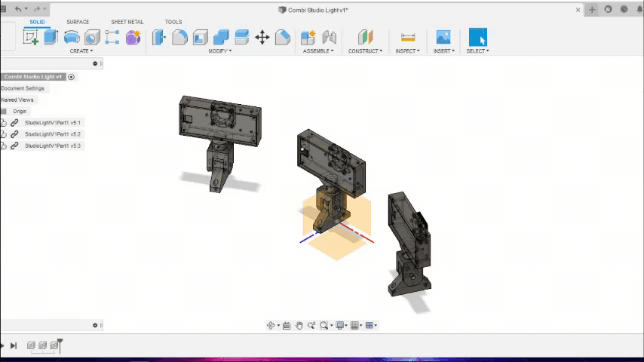The height and width of the screenshot is (362, 644).
Task: Activate the Combi Studio Light v1 radio button
Action: (71, 77)
